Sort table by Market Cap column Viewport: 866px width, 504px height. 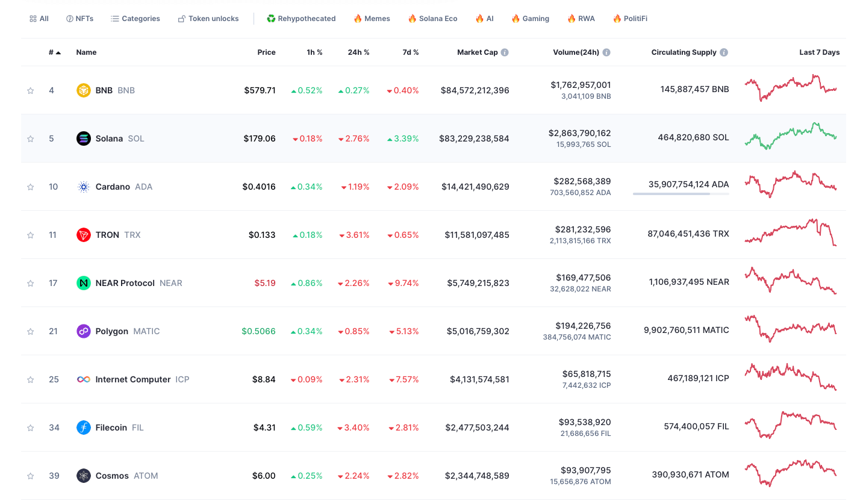click(x=478, y=52)
